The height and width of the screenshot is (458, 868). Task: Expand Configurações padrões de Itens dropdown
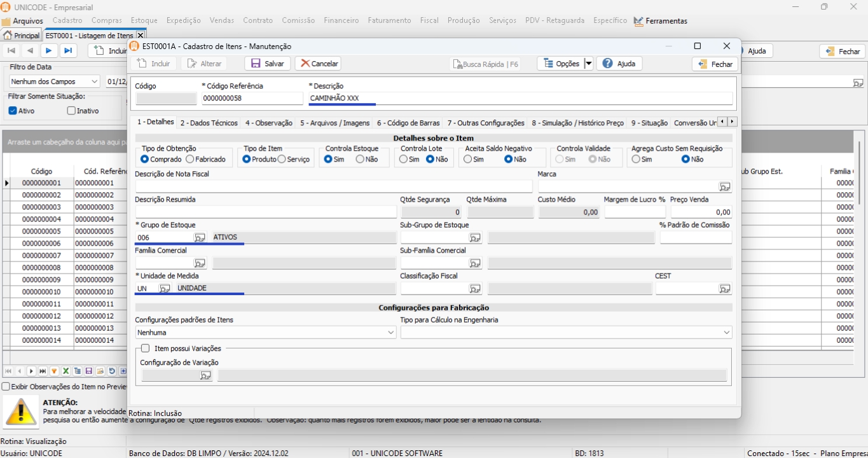(390, 333)
